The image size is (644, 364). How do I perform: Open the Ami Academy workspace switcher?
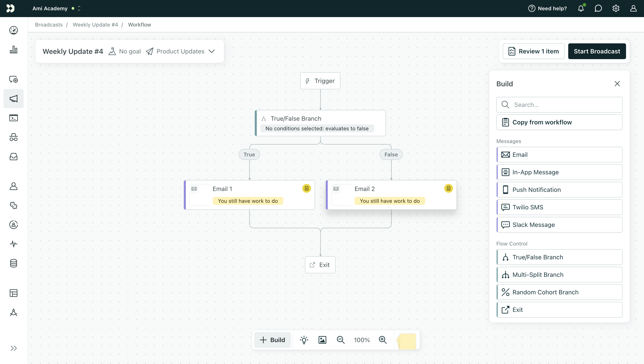[57, 8]
